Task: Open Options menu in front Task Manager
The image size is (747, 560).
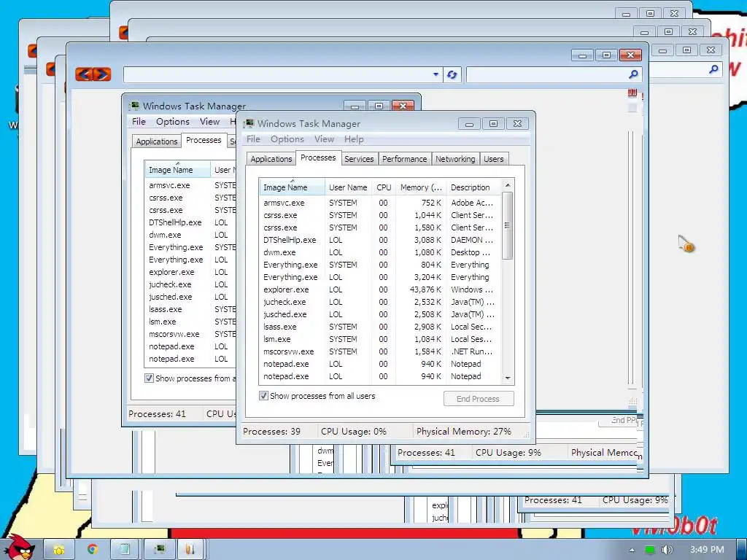Action: [287, 139]
